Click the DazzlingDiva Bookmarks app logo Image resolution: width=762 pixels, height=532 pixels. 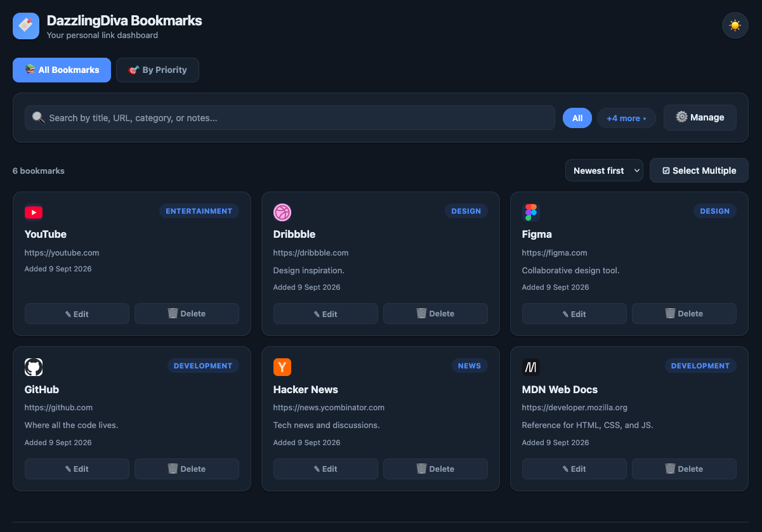pyautogui.click(x=26, y=26)
